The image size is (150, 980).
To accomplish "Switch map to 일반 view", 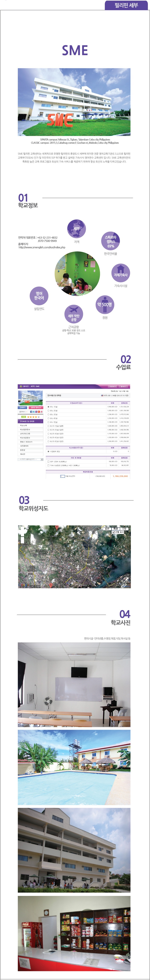I will pos(107,529).
